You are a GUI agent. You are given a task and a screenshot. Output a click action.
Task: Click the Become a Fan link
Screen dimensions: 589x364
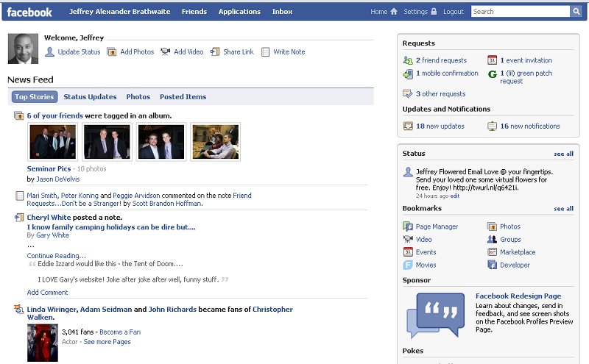pos(120,332)
